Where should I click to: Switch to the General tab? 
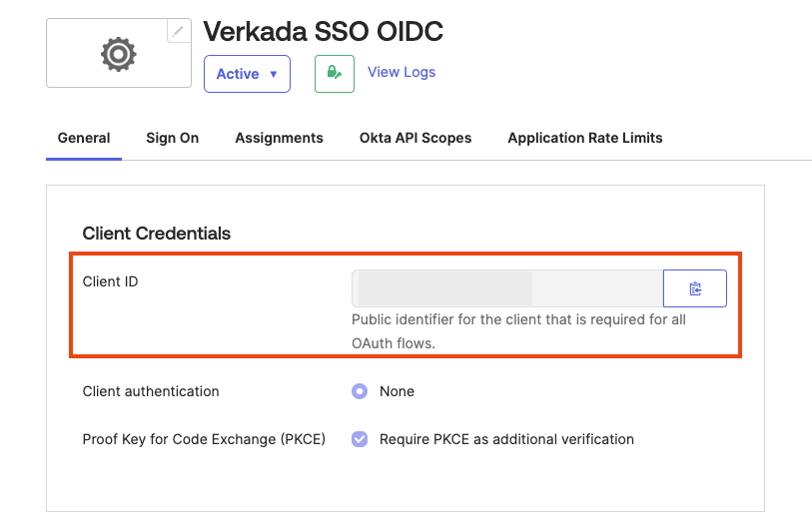click(84, 138)
